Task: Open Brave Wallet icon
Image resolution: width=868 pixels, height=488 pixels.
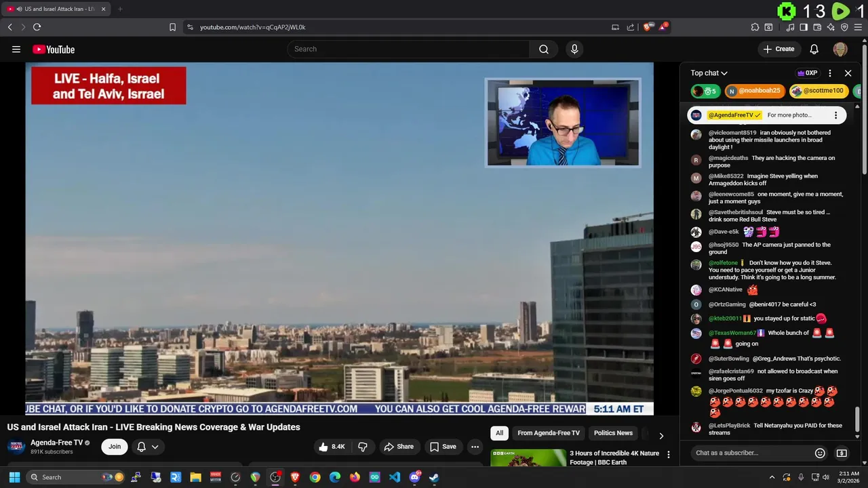Action: coord(817,27)
